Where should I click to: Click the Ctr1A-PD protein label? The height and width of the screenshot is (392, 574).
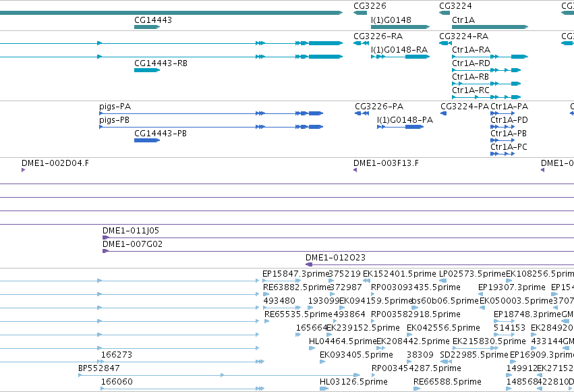[x=509, y=120]
